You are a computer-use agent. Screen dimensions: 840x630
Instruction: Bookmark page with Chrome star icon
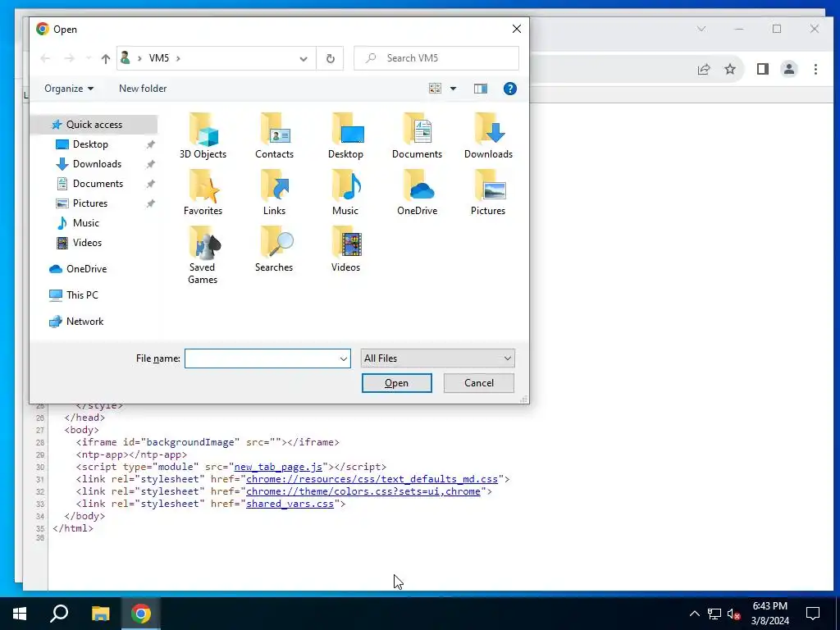[729, 69]
